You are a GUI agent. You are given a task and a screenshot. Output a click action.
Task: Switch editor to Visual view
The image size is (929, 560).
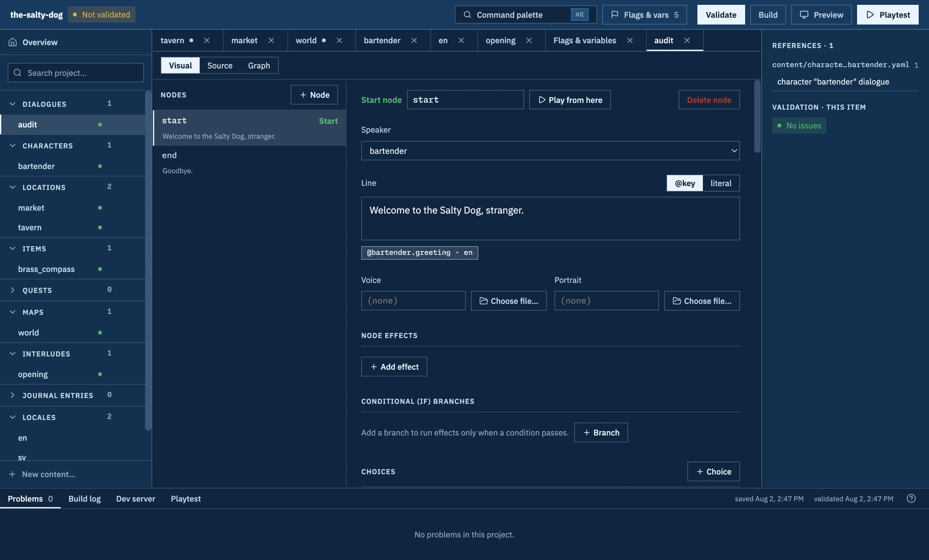click(180, 65)
